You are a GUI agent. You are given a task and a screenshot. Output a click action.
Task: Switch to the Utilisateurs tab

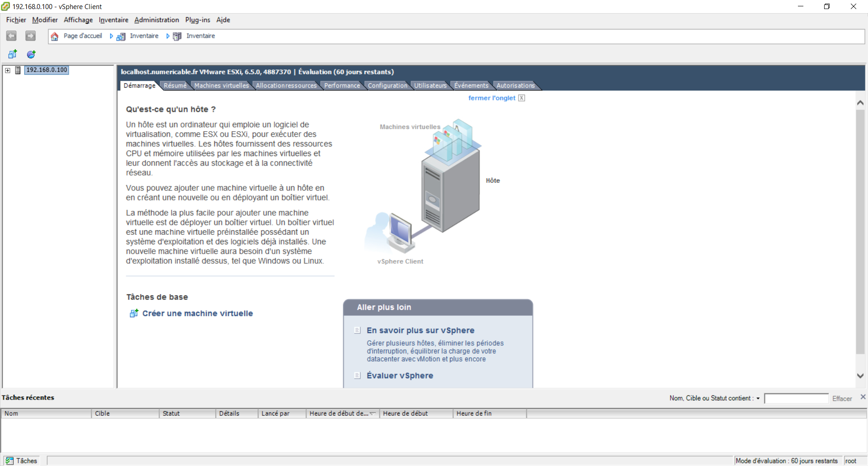(430, 86)
